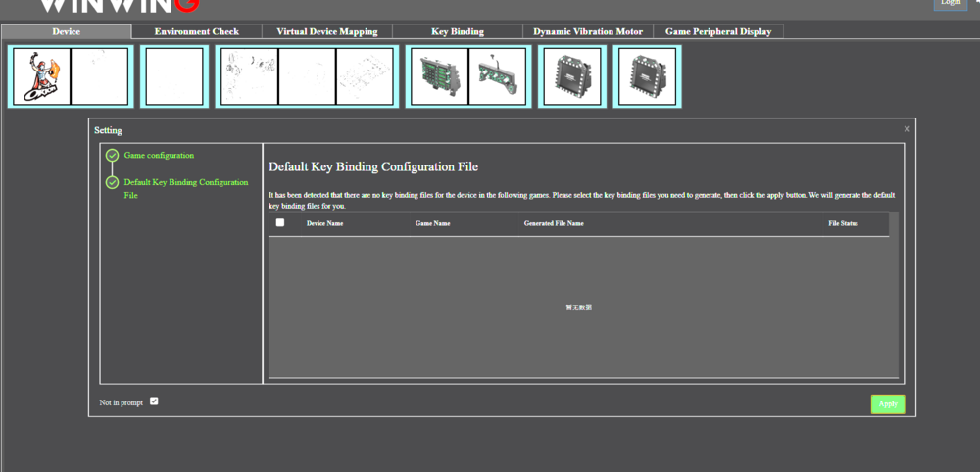Switch to the Environment Check tab
The width and height of the screenshot is (980, 472).
tap(197, 32)
